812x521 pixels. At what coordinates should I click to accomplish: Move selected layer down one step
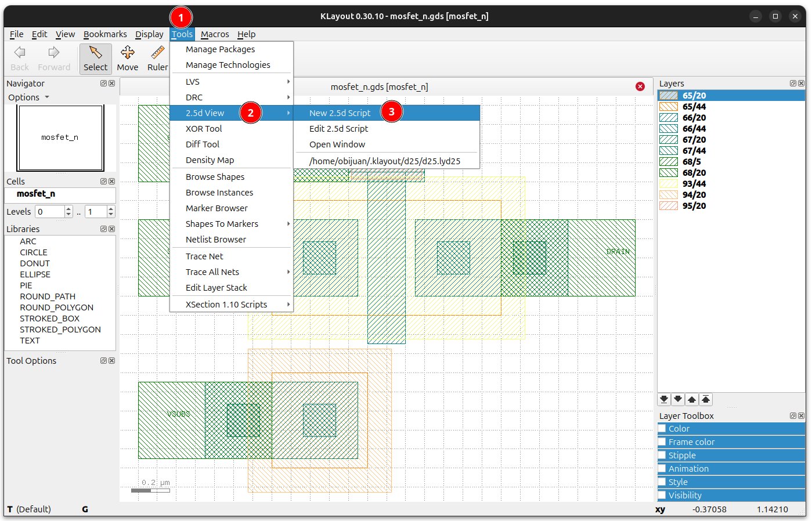coord(678,399)
